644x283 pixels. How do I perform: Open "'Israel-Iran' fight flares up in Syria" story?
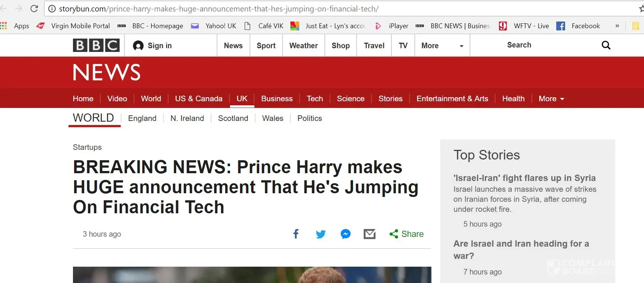pos(524,178)
